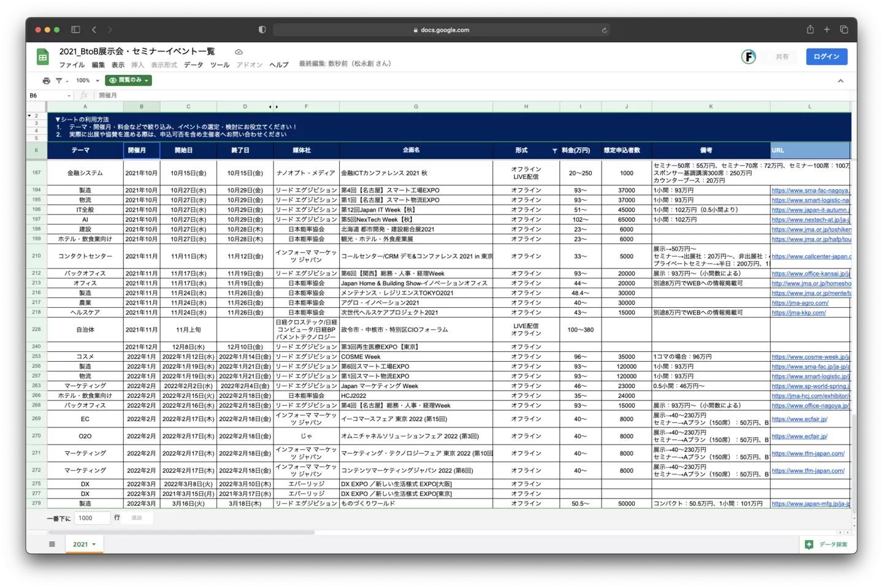Open the japan-mfg link in row 279

click(811, 504)
